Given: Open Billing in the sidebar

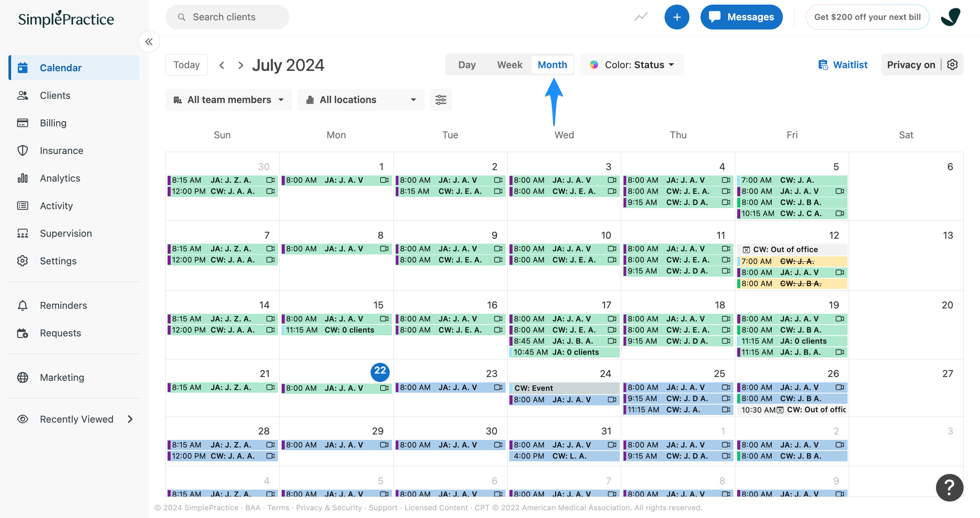Looking at the screenshot, I should 53,123.
